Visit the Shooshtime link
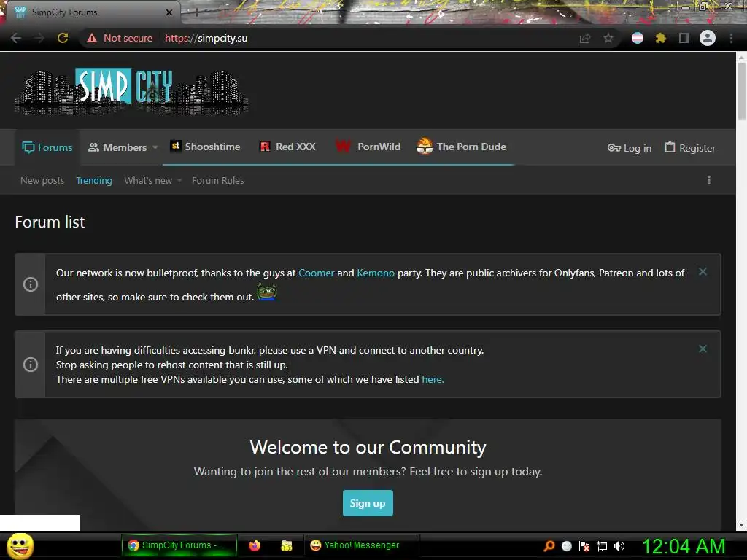The width and height of the screenshot is (747, 560). click(x=205, y=147)
